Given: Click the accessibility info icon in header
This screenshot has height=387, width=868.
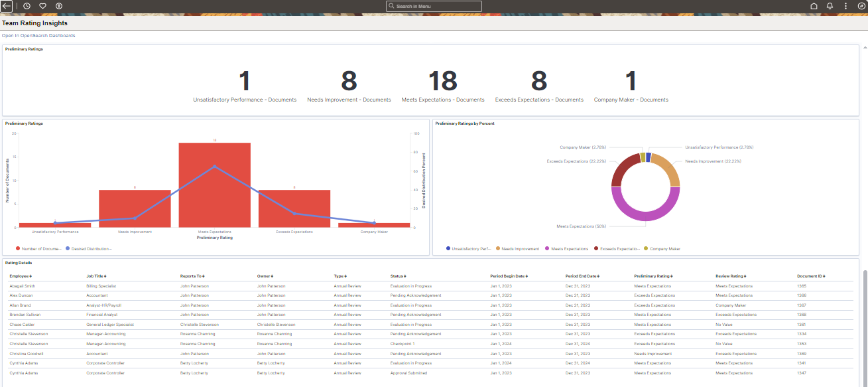Looking at the screenshot, I should pyautogui.click(x=58, y=5).
